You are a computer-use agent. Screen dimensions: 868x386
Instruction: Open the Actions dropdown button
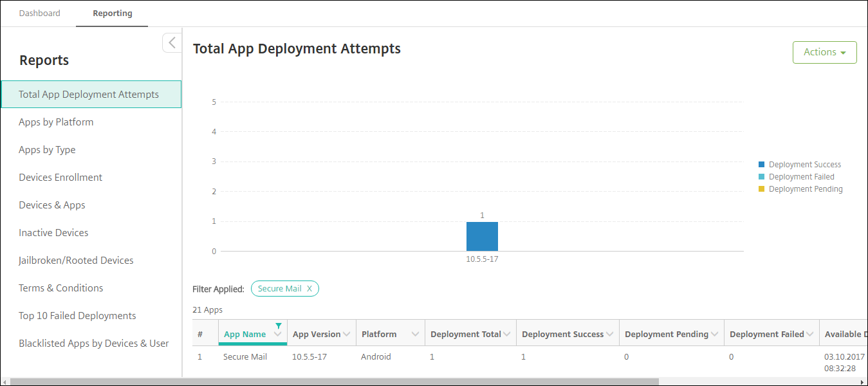(x=824, y=52)
